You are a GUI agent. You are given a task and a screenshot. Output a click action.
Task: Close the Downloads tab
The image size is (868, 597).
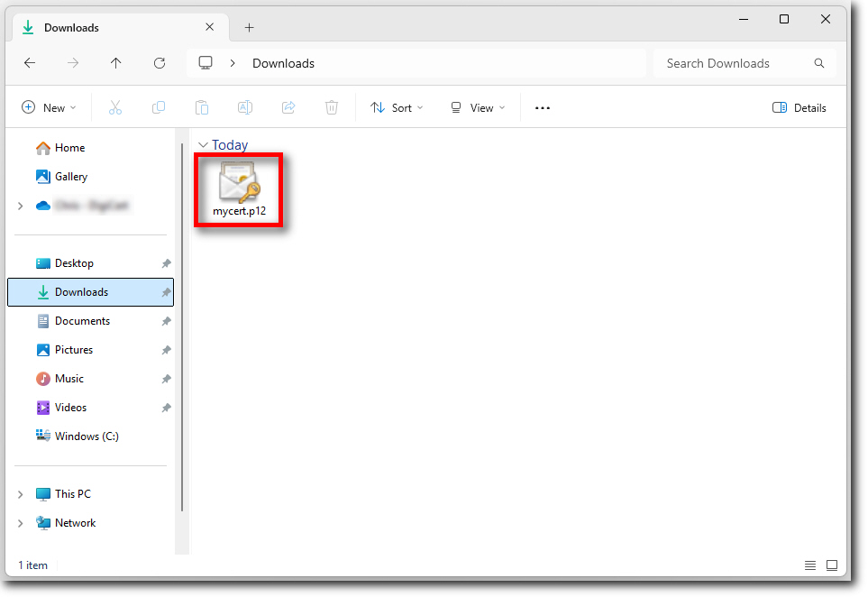coord(210,27)
